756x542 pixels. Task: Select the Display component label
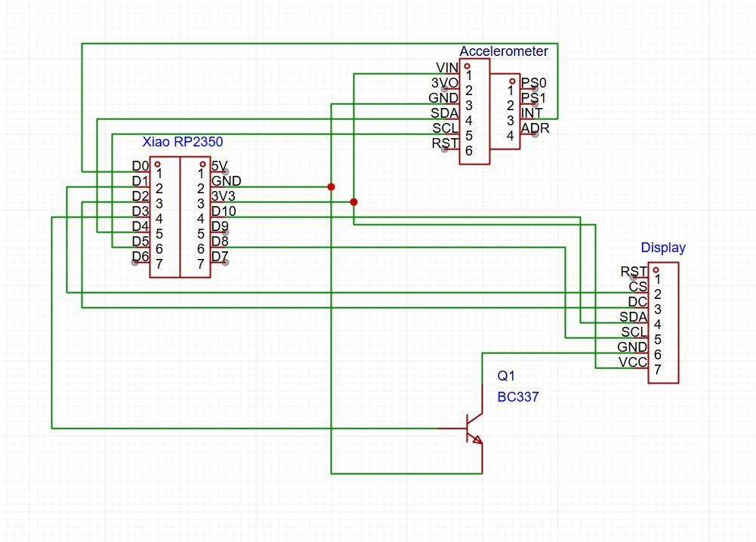(x=663, y=248)
